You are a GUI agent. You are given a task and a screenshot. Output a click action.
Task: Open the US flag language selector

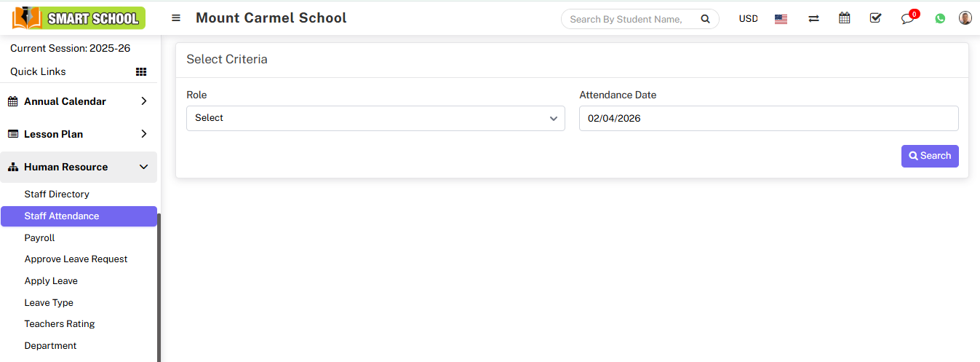(x=781, y=19)
